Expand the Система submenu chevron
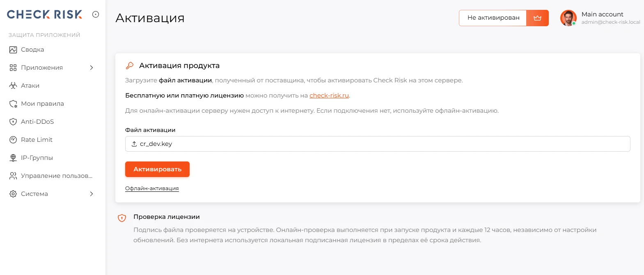 92,194
